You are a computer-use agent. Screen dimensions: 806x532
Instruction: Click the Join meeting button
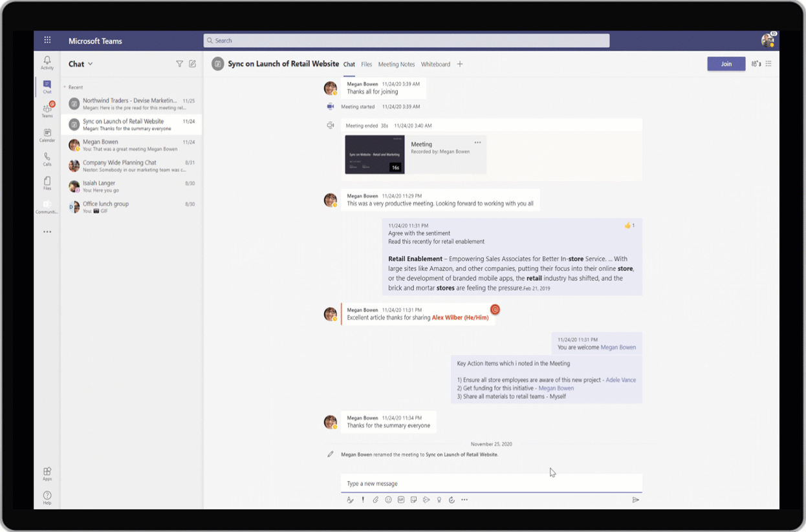(x=726, y=64)
